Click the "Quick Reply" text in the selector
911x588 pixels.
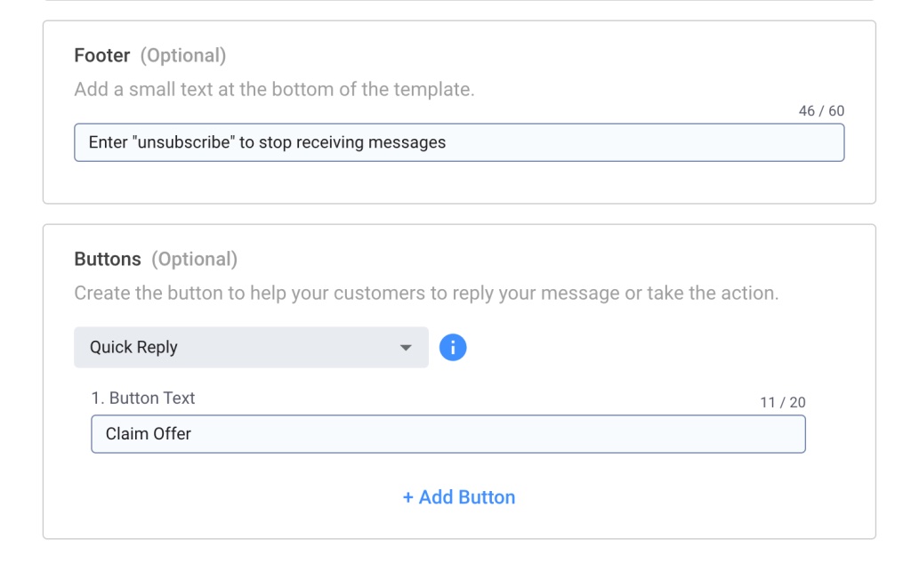(133, 347)
